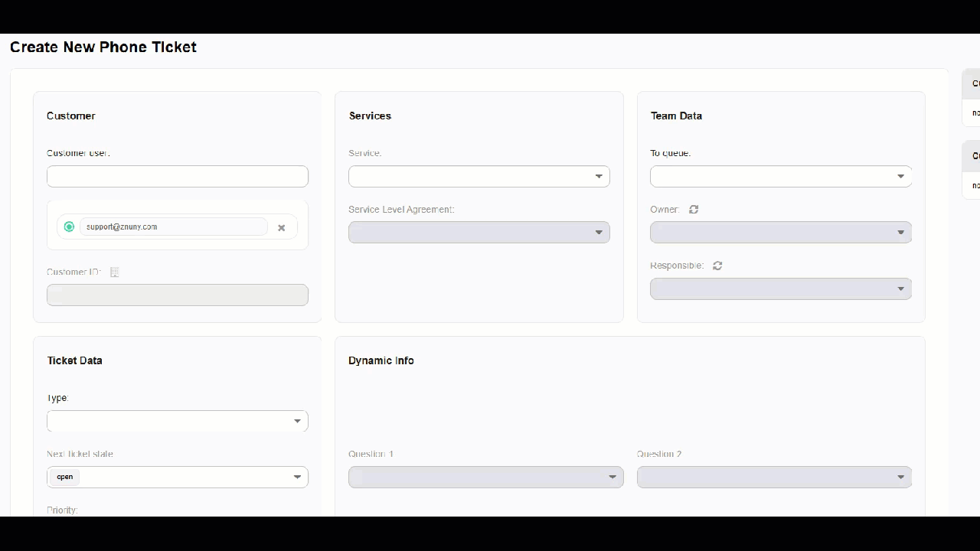
Task: Click the Customer ID input field
Action: pyautogui.click(x=177, y=295)
